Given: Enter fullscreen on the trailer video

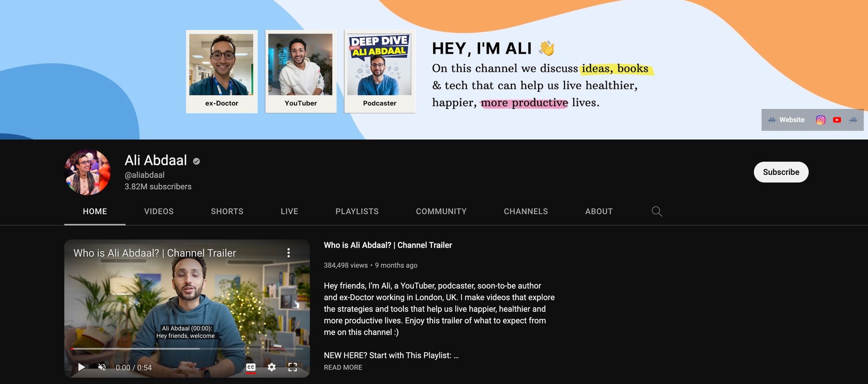Looking at the screenshot, I should coord(293,367).
